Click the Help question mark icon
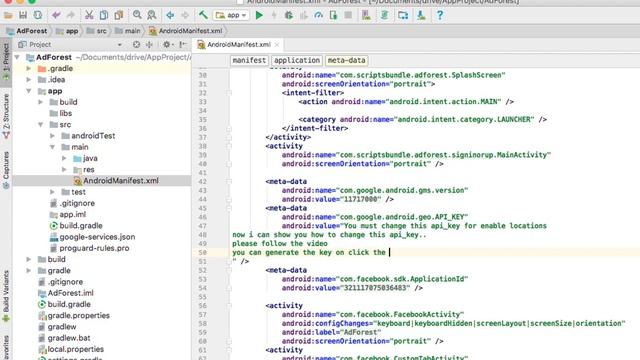640x360 pixels. coord(440,16)
